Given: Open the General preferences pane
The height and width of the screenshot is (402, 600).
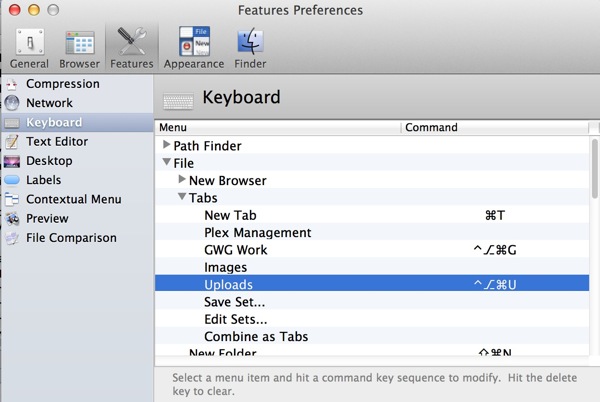Looking at the screenshot, I should [29, 48].
